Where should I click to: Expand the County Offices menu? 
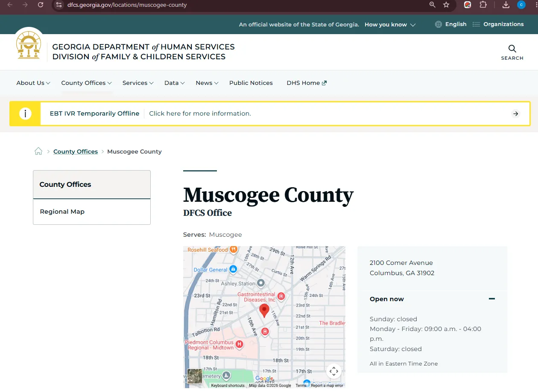pos(87,83)
